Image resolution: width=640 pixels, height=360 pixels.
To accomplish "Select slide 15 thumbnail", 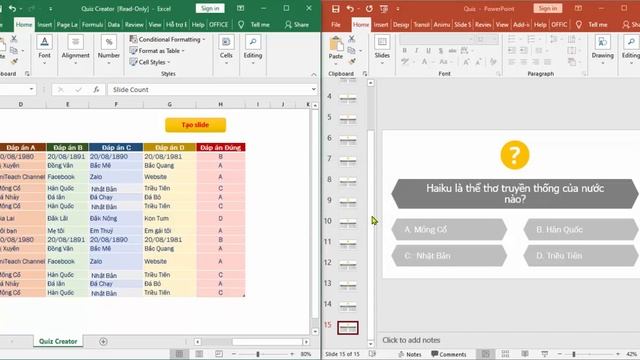I will pyautogui.click(x=348, y=327).
